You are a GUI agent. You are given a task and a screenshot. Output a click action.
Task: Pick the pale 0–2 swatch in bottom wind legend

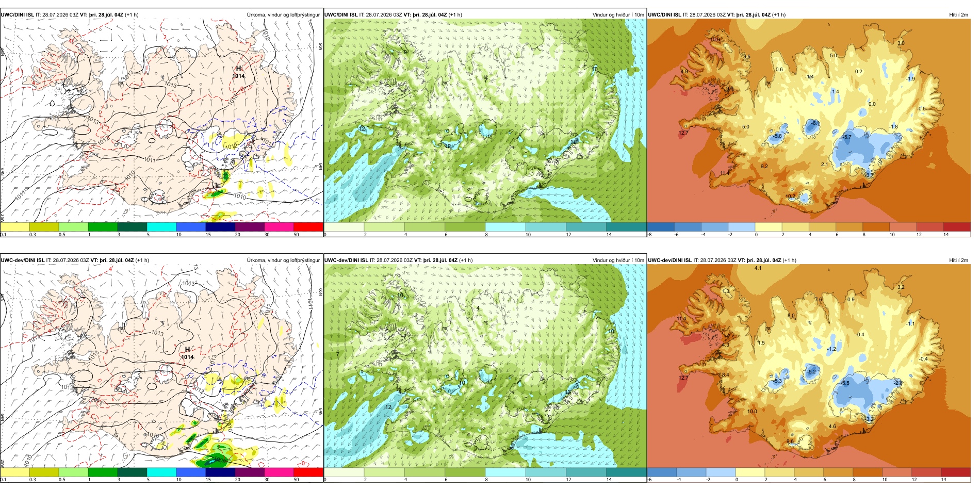tap(344, 472)
